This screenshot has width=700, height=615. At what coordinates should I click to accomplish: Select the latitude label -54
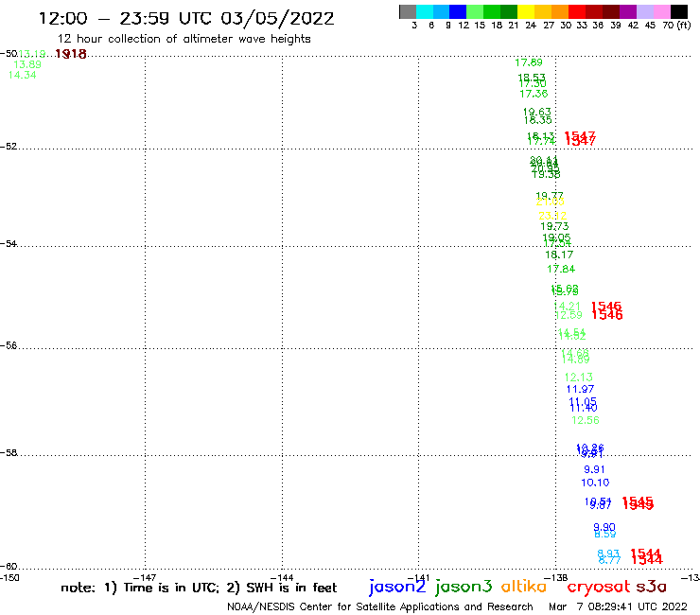click(9, 244)
